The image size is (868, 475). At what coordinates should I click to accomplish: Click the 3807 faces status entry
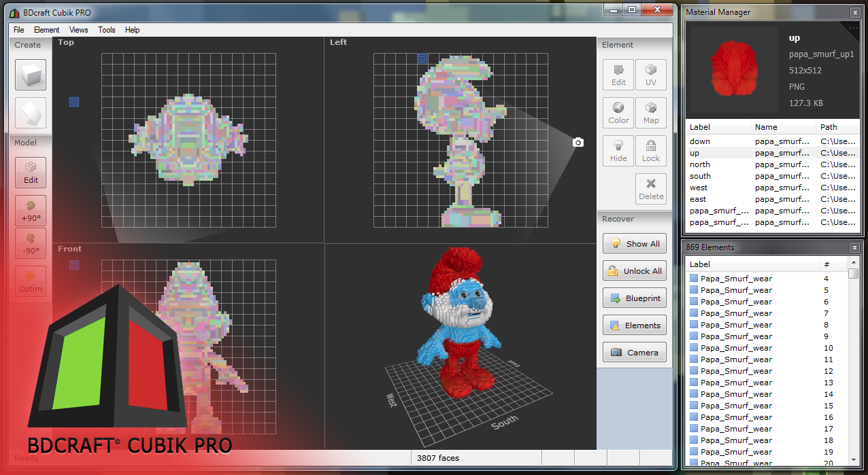(x=437, y=458)
